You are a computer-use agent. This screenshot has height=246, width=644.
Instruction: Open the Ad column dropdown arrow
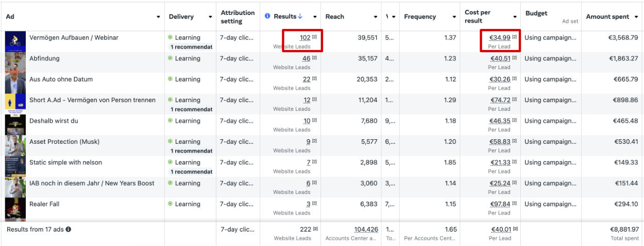point(158,17)
